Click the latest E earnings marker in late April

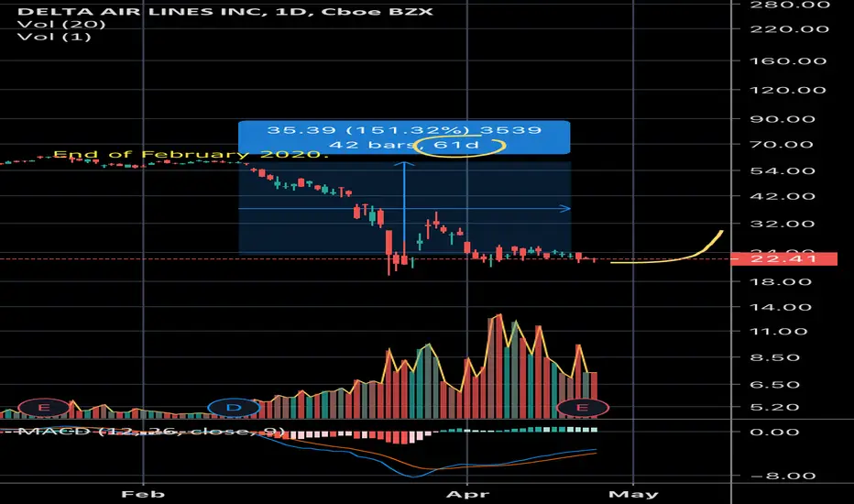[582, 407]
